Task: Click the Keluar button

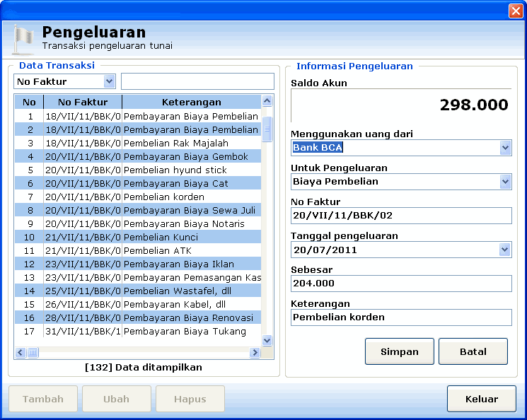Action: [482, 399]
